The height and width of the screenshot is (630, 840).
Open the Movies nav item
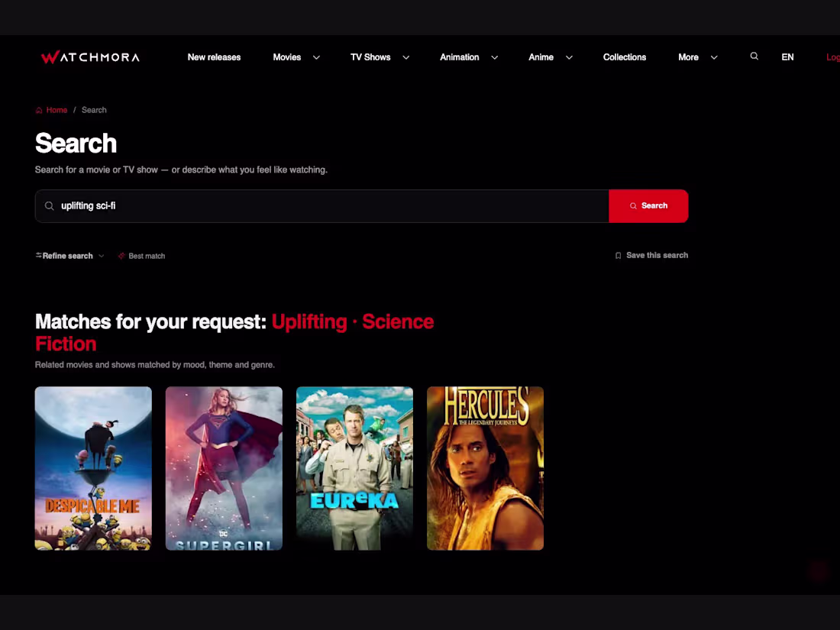[286, 57]
